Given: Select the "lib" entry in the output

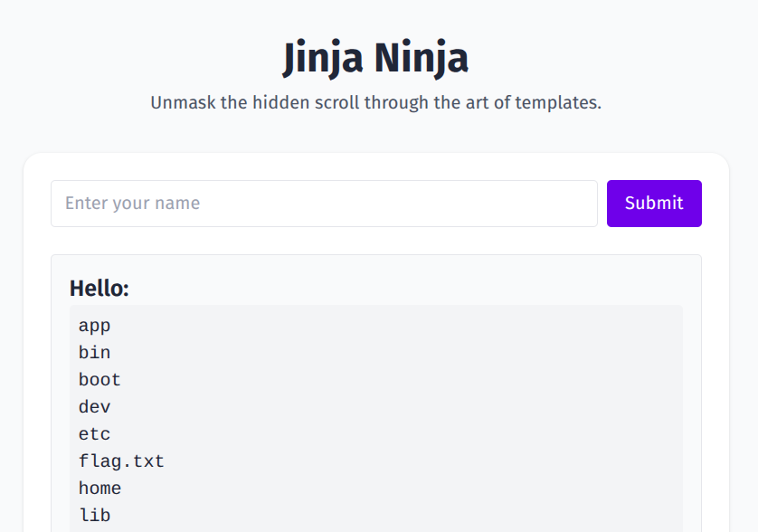Looking at the screenshot, I should pos(94,516).
